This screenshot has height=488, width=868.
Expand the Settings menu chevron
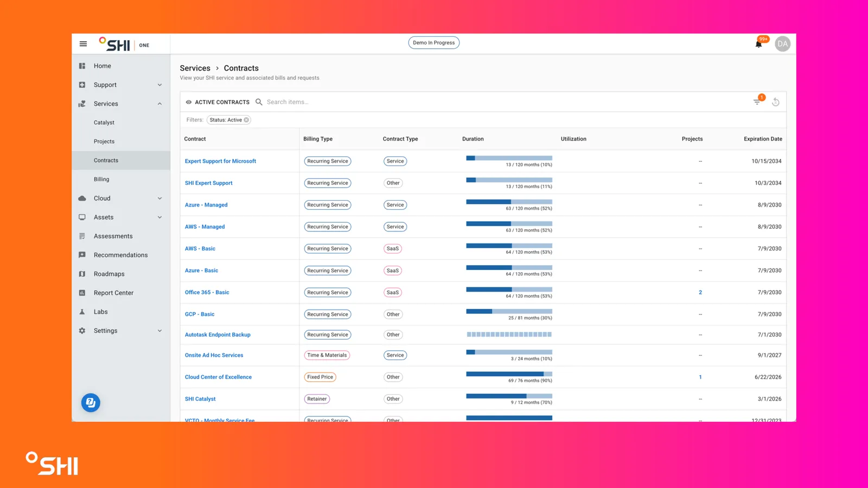point(159,331)
